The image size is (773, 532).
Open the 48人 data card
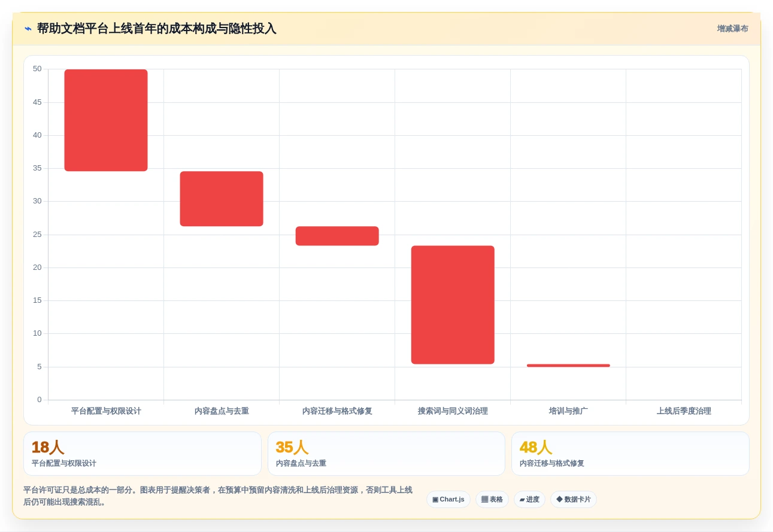point(630,454)
